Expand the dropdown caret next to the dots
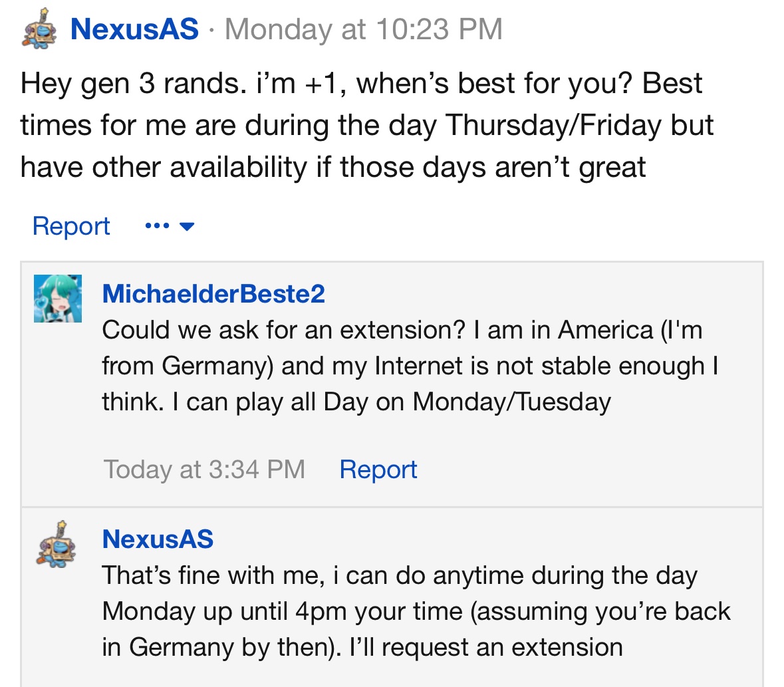This screenshot has height=687, width=784. click(186, 227)
